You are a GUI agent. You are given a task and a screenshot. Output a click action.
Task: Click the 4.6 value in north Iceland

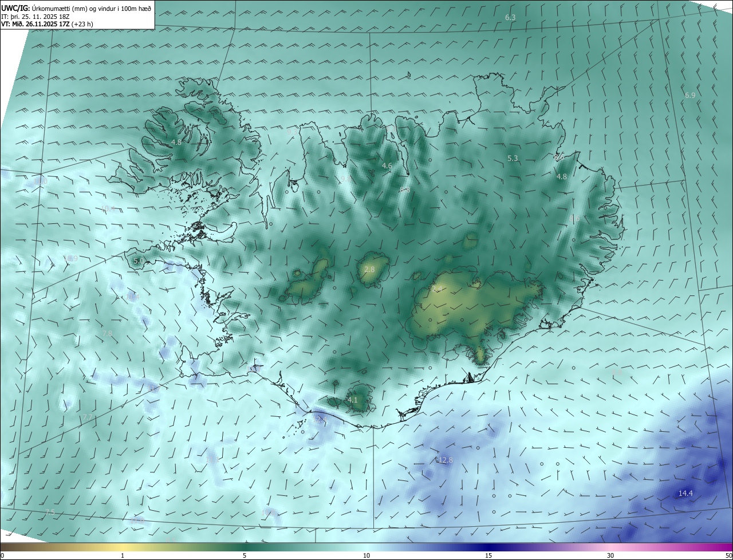pyautogui.click(x=387, y=166)
